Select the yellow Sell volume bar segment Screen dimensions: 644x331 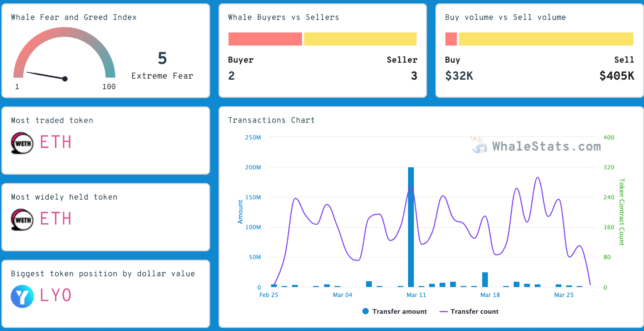(x=546, y=39)
